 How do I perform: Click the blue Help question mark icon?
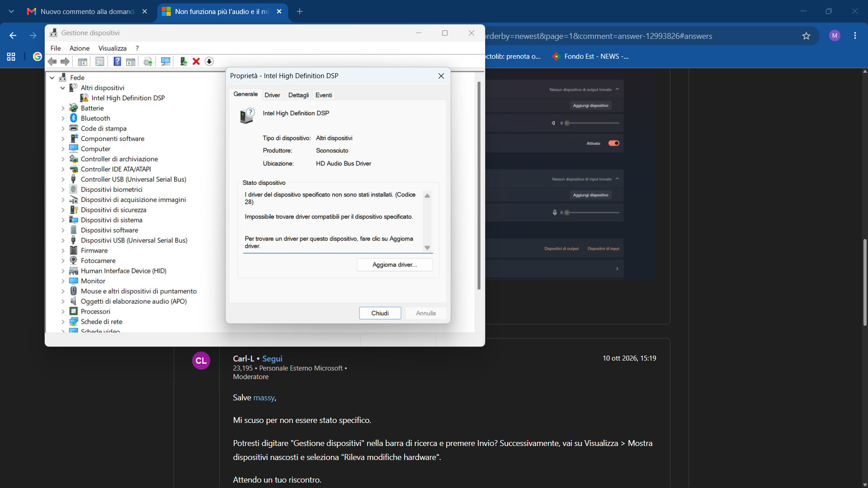[x=117, y=61]
